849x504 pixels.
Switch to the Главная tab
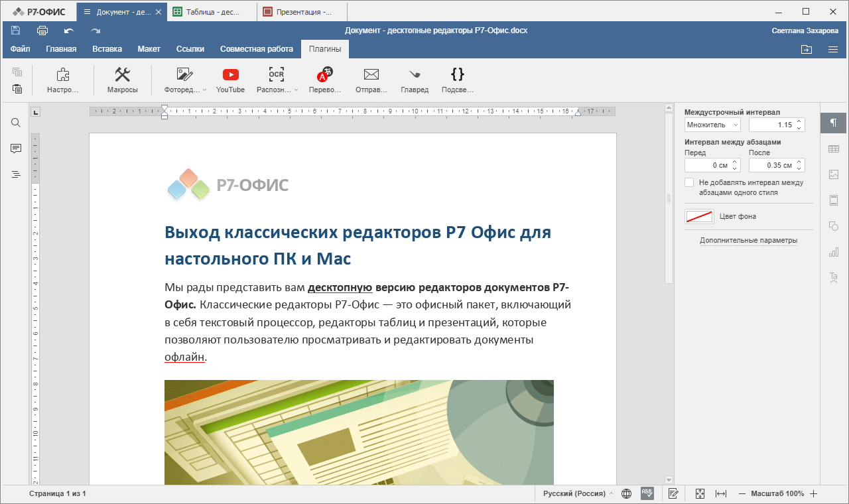coord(61,49)
